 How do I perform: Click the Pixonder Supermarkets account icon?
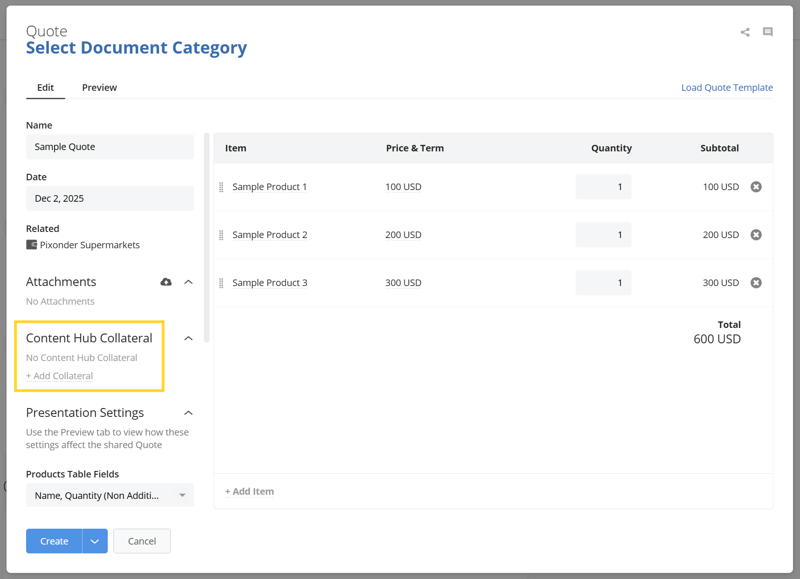[x=32, y=245]
